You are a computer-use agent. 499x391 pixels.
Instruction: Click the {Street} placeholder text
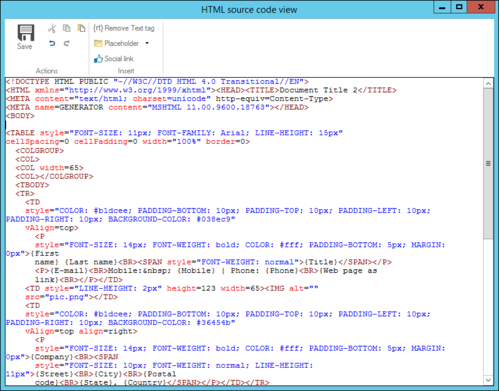(x=54, y=374)
